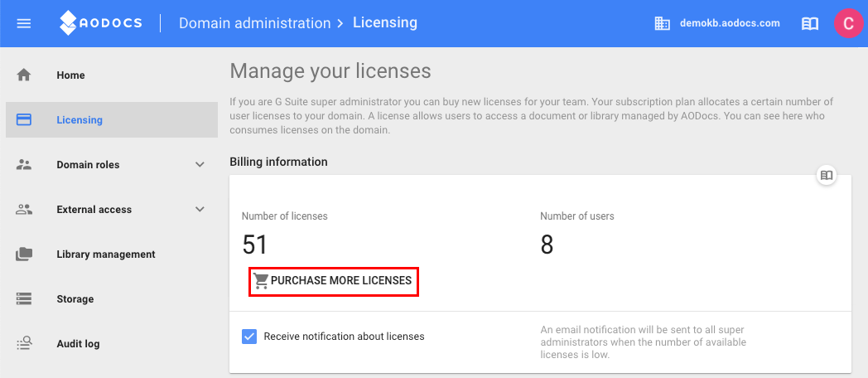The height and width of the screenshot is (378, 868).
Task: Open the hamburger navigation menu
Action: click(x=24, y=23)
